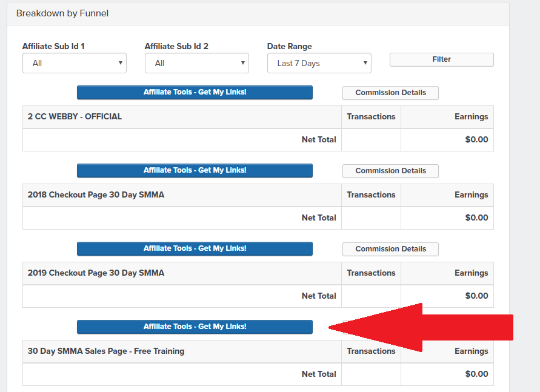The height and width of the screenshot is (392, 540).
Task: Expand the Date Range Last 7 Days selector
Action: coord(319,63)
